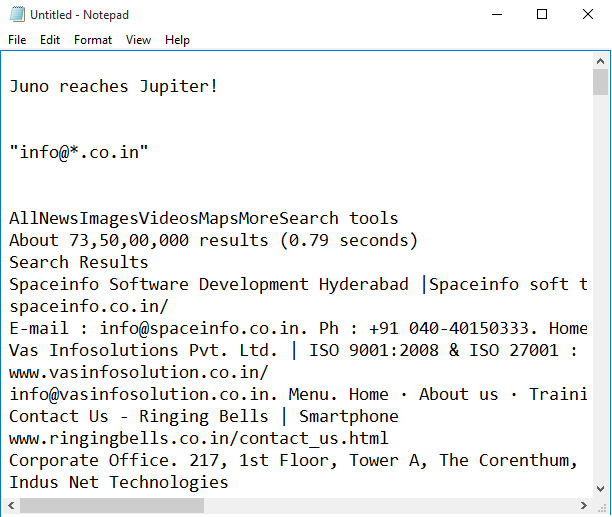This screenshot has height=517, width=612.
Task: Click 'www.ringingbells.co.in/contact_us.html' line
Action: (199, 438)
